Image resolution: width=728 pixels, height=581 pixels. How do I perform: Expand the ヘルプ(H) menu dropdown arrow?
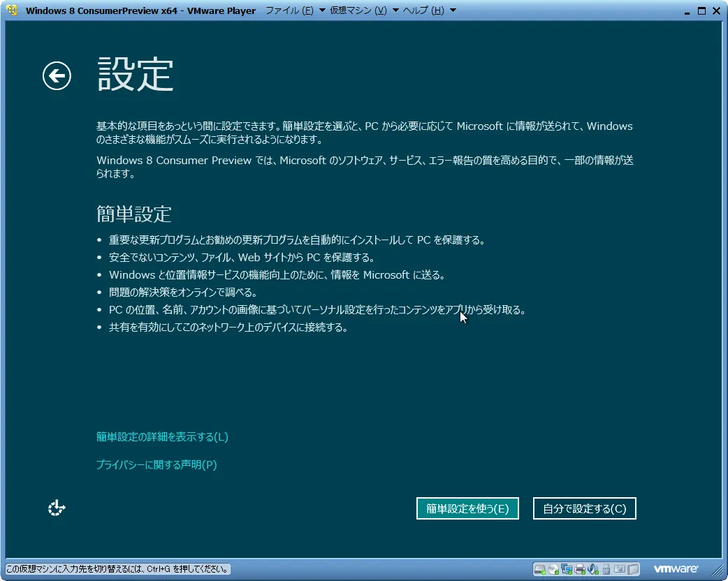tap(453, 11)
